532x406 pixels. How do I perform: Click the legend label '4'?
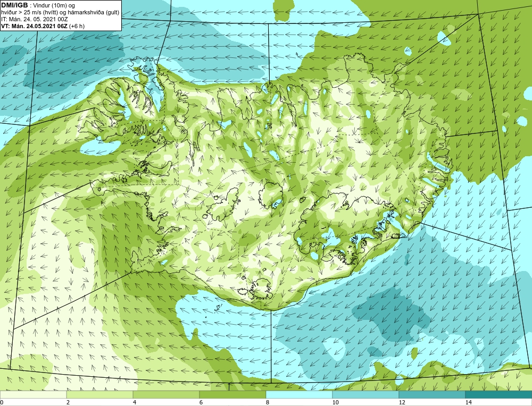tap(135, 402)
